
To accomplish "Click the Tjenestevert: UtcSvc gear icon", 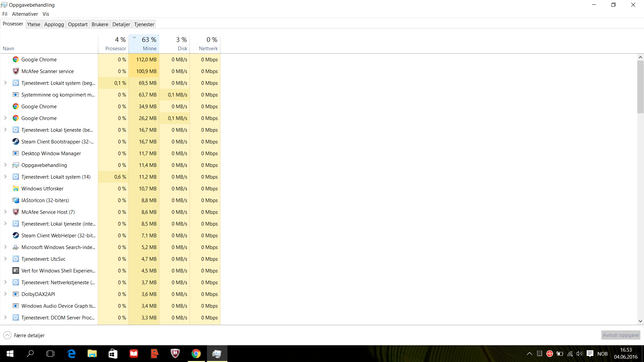I will 16,259.
